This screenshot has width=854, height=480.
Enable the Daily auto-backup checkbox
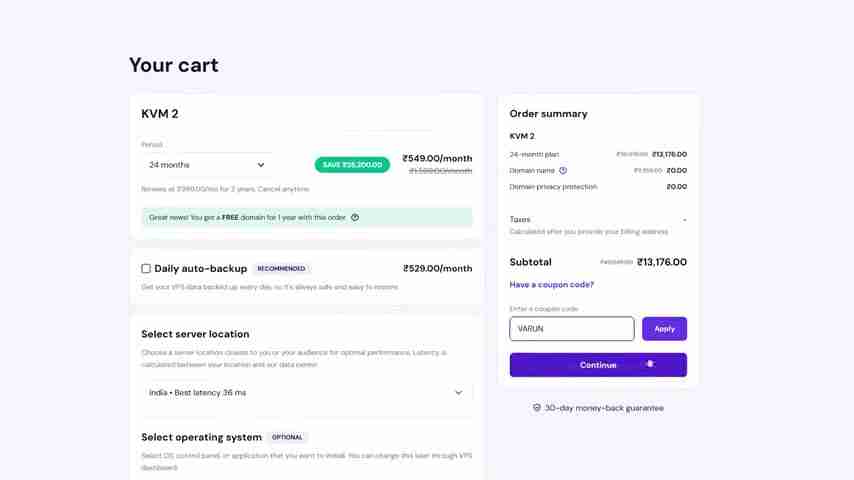click(x=146, y=269)
